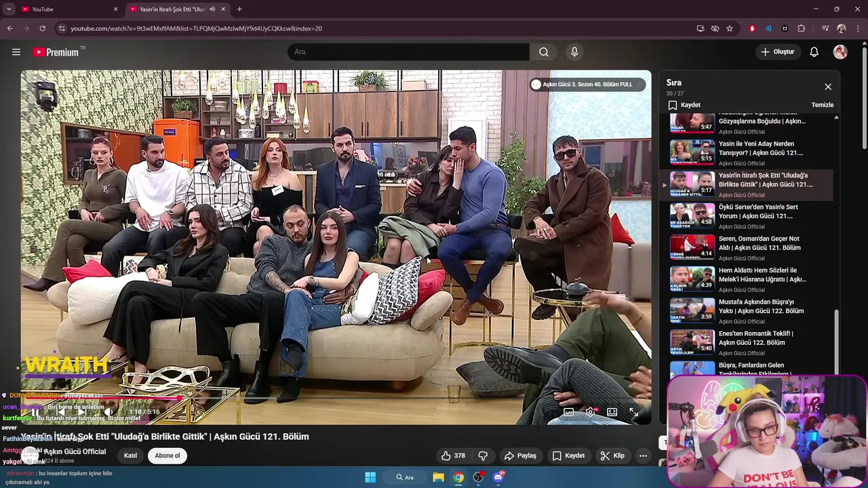Bookmark this page with star icon
The image size is (868, 488).
pos(730,28)
